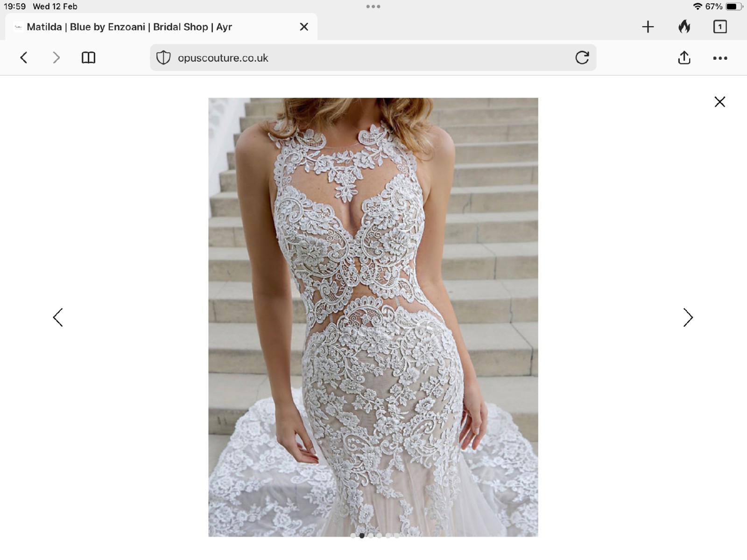Image resolution: width=747 pixels, height=560 pixels.
Task: Tap the iPad multitasking three dots
Action: tap(373, 7)
